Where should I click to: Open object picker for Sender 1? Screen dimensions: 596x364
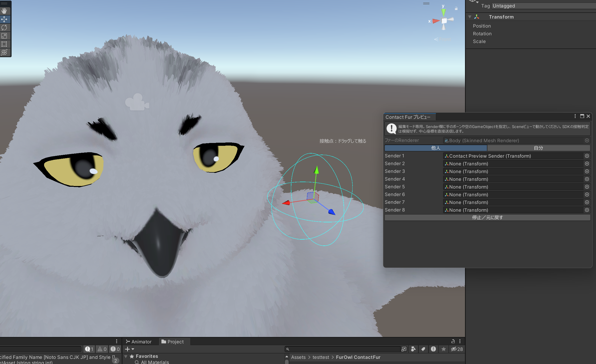[x=587, y=156]
